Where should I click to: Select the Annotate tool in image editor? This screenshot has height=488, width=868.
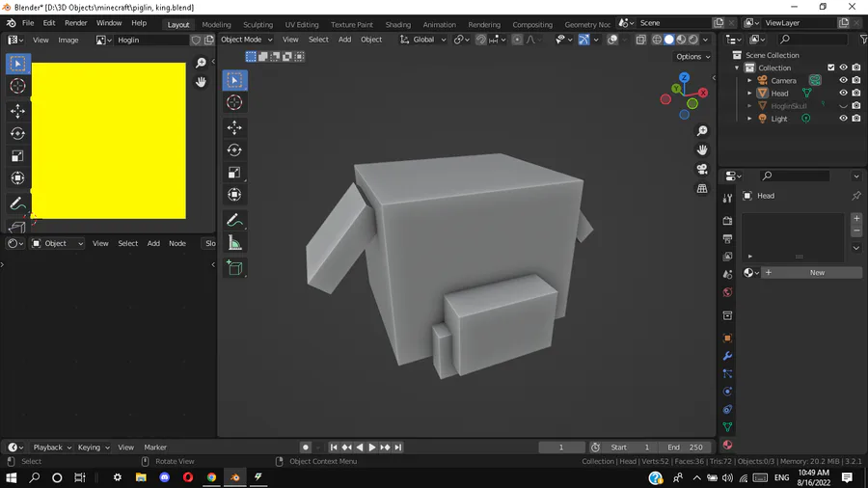(x=17, y=203)
